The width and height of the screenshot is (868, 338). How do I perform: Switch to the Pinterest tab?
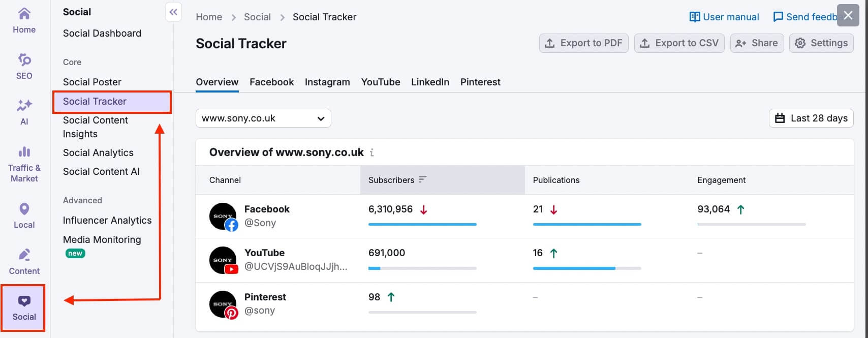coord(480,82)
